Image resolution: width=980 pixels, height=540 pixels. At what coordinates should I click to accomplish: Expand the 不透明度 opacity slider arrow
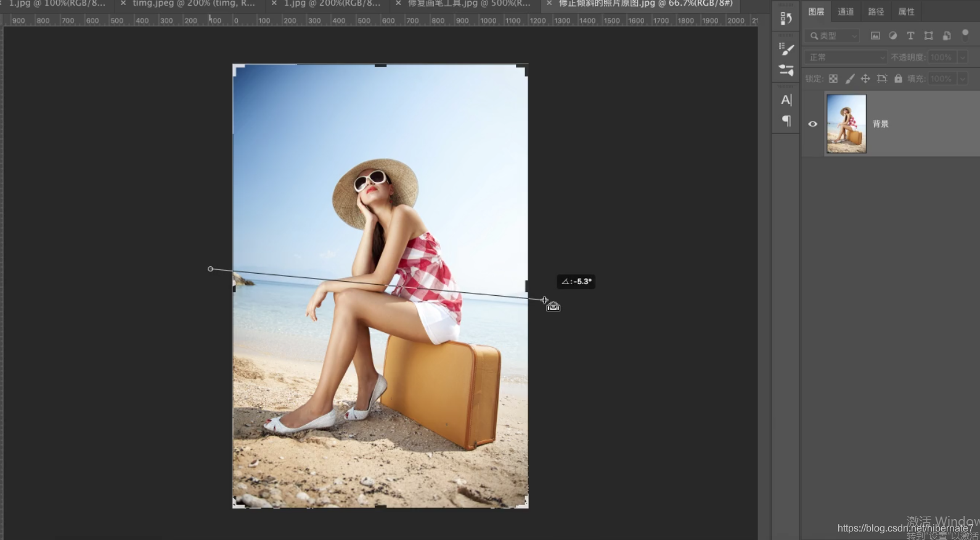[962, 57]
